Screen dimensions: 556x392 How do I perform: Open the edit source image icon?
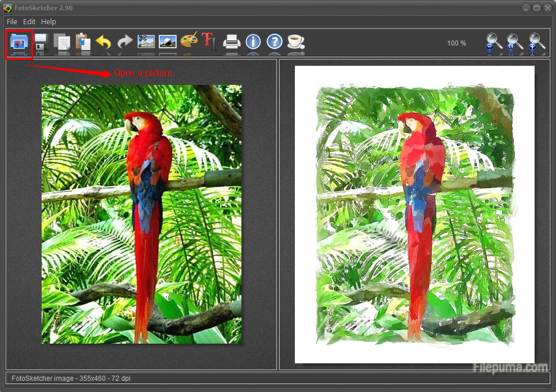tap(168, 42)
